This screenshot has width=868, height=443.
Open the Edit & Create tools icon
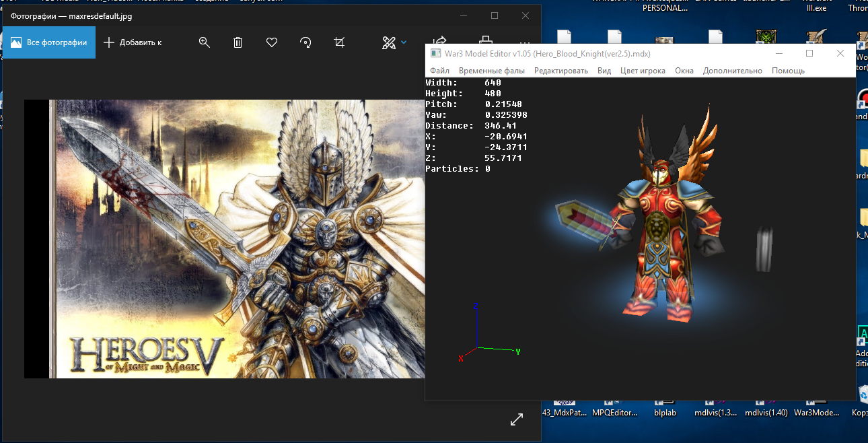[388, 42]
